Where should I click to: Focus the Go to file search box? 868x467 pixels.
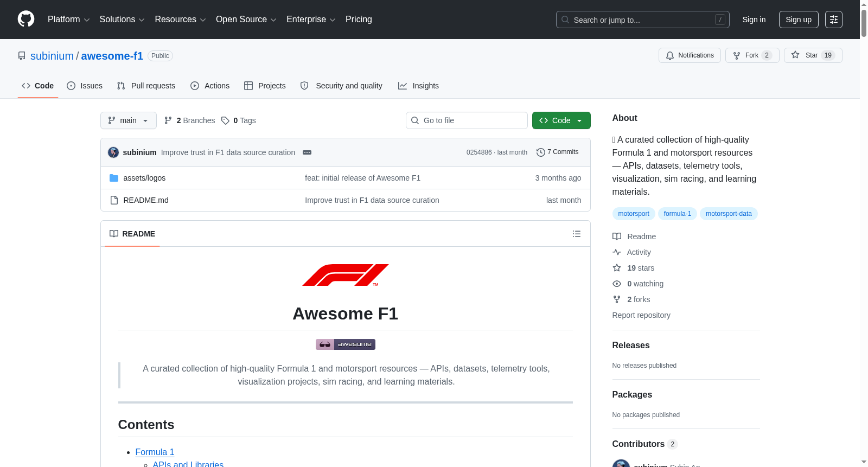click(467, 120)
